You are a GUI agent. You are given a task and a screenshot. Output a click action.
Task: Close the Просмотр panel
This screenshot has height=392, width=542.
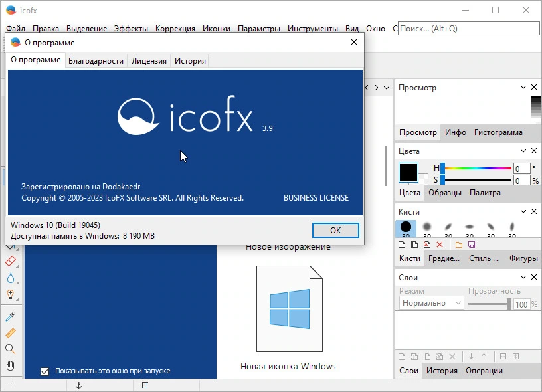pyautogui.click(x=534, y=88)
